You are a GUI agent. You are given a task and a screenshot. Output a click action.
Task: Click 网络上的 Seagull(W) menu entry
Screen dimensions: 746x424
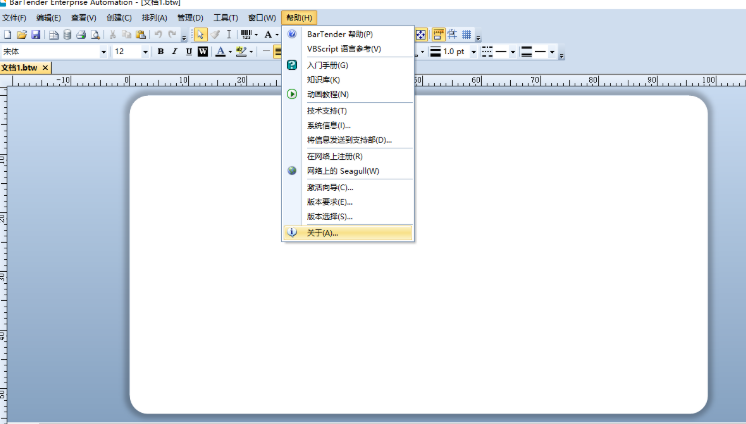point(343,171)
